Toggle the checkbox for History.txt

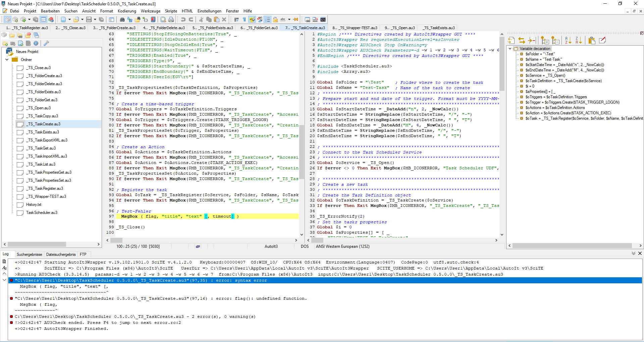pyautogui.click(x=20, y=205)
